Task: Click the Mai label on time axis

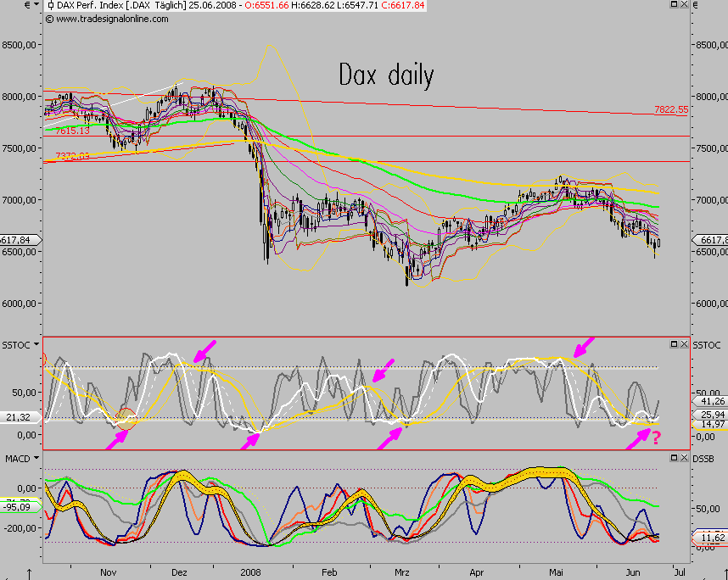Action: click(556, 572)
